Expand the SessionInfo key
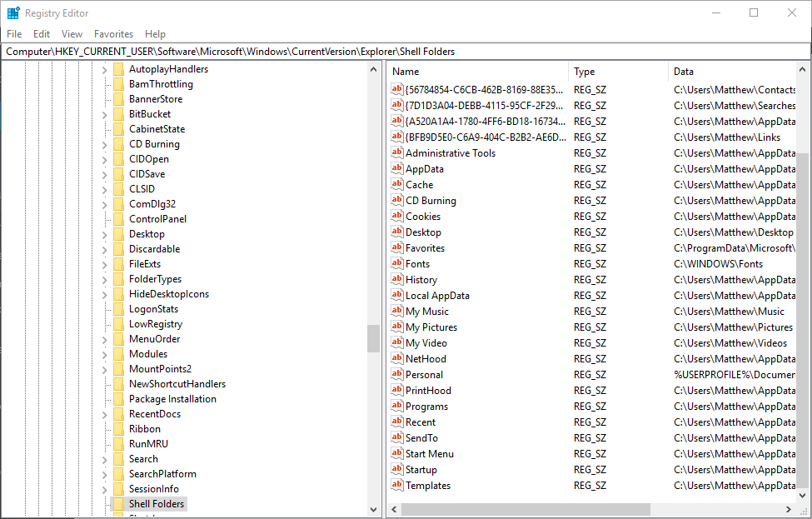The height and width of the screenshot is (519, 812). pyautogui.click(x=105, y=490)
